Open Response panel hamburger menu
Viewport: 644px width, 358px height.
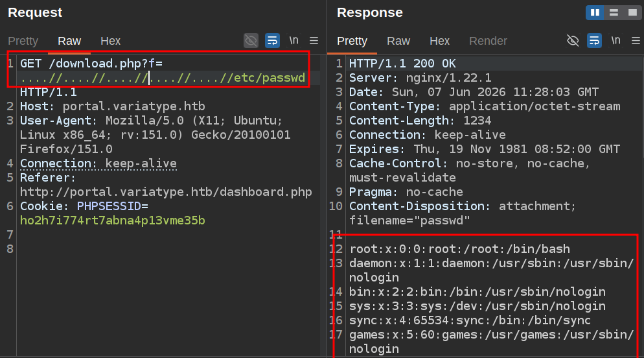[636, 41]
